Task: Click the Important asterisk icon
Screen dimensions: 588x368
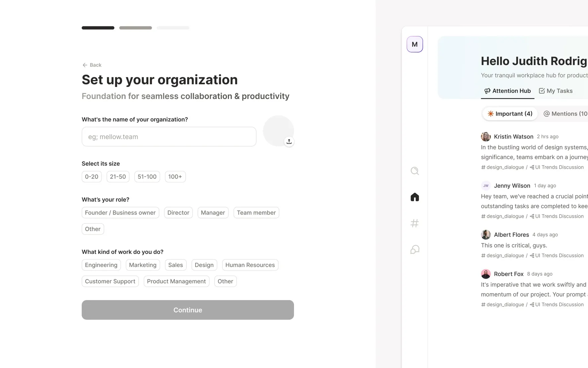Action: click(x=490, y=114)
